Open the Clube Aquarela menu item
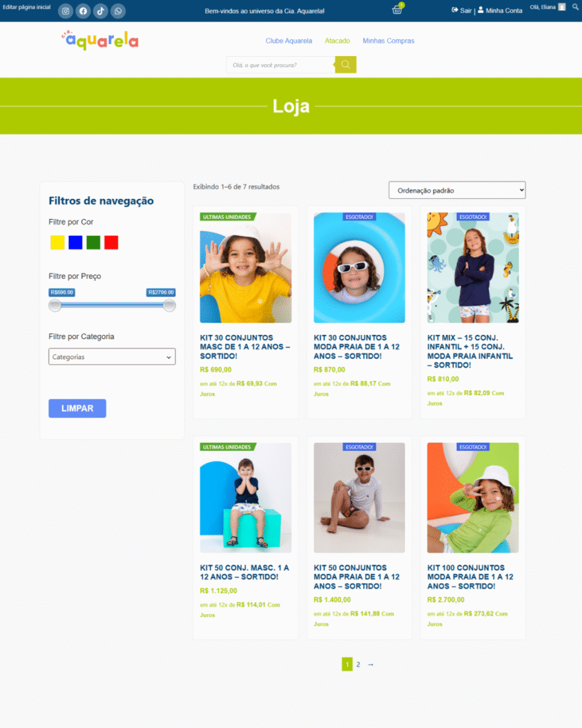The width and height of the screenshot is (582, 728). (289, 41)
